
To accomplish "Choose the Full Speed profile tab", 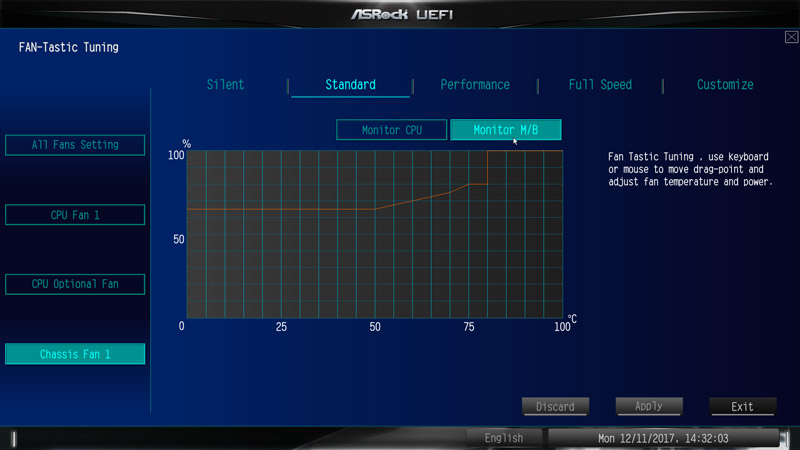I will (x=600, y=85).
